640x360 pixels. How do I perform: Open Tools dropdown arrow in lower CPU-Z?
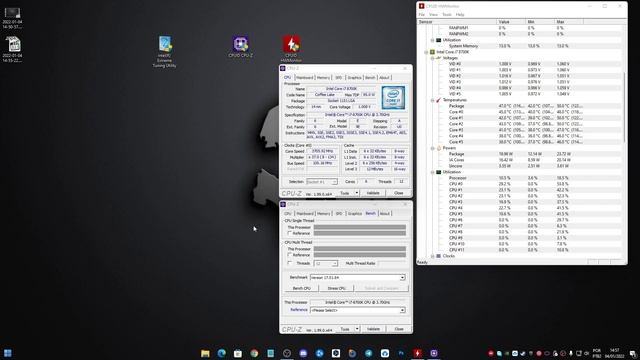click(357, 329)
